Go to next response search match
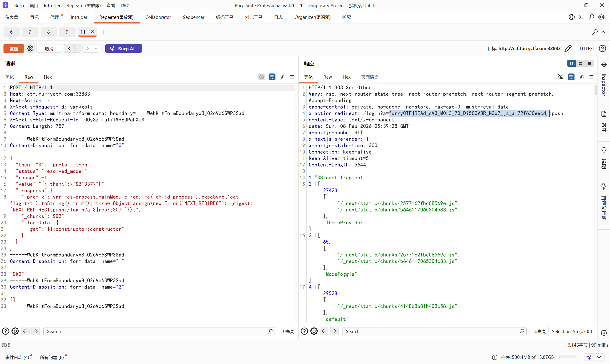The height and width of the screenshot is (364, 610). point(334,331)
